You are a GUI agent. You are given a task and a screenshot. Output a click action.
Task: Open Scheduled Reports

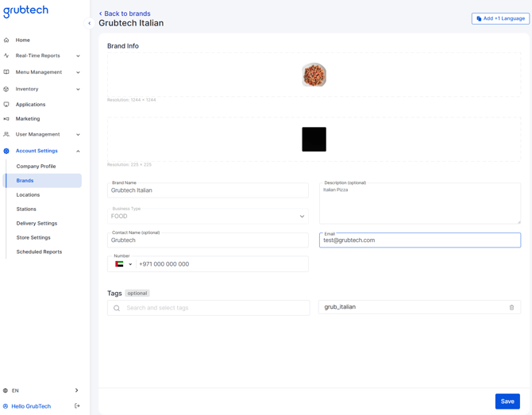tap(39, 252)
